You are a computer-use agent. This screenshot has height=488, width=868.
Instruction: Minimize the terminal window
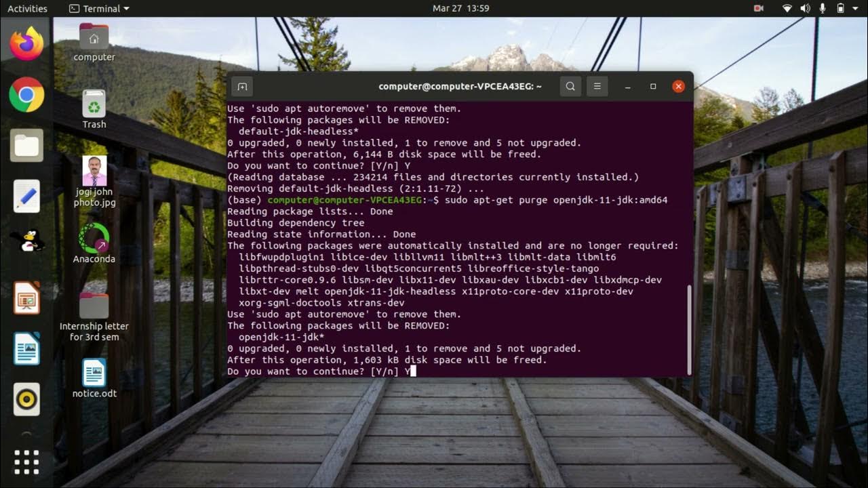(x=628, y=87)
